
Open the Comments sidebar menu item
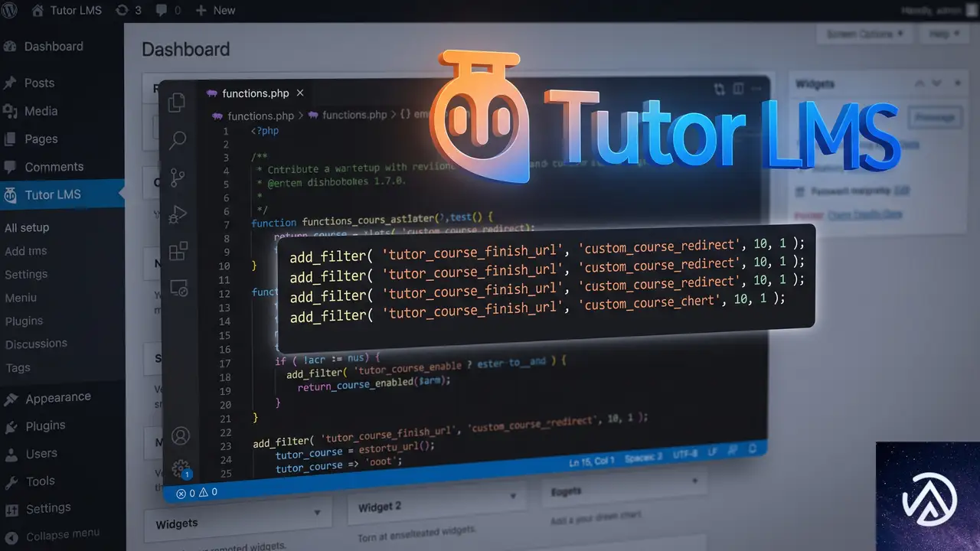coord(44,167)
